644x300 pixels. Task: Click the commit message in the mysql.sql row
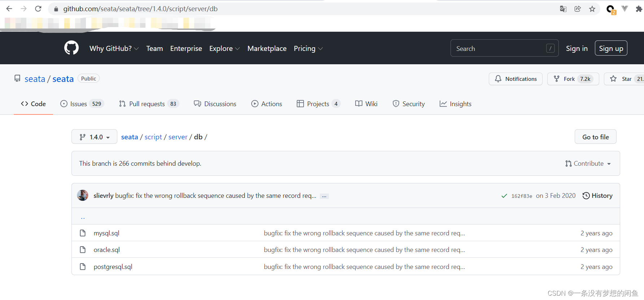coord(364,233)
